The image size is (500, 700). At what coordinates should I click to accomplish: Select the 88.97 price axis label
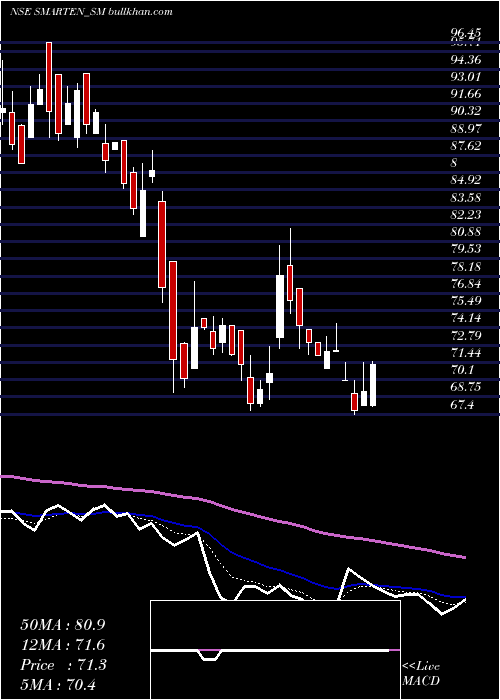(x=466, y=128)
